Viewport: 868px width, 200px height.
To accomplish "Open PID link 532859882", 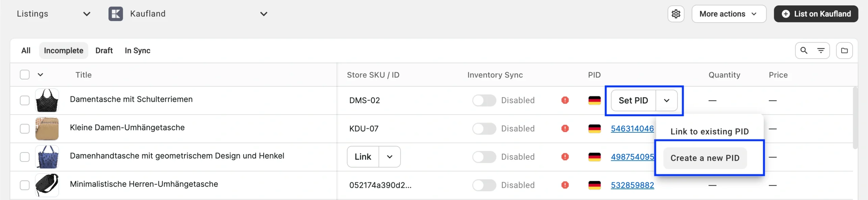I will click(x=632, y=185).
